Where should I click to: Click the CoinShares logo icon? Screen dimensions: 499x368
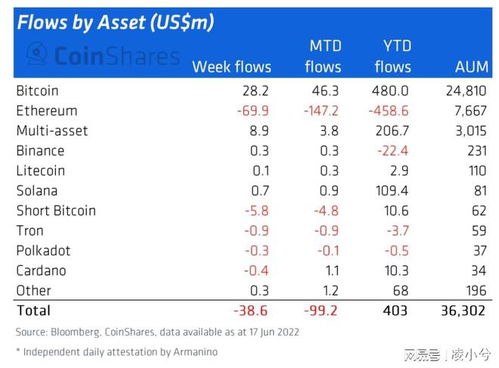point(37,53)
